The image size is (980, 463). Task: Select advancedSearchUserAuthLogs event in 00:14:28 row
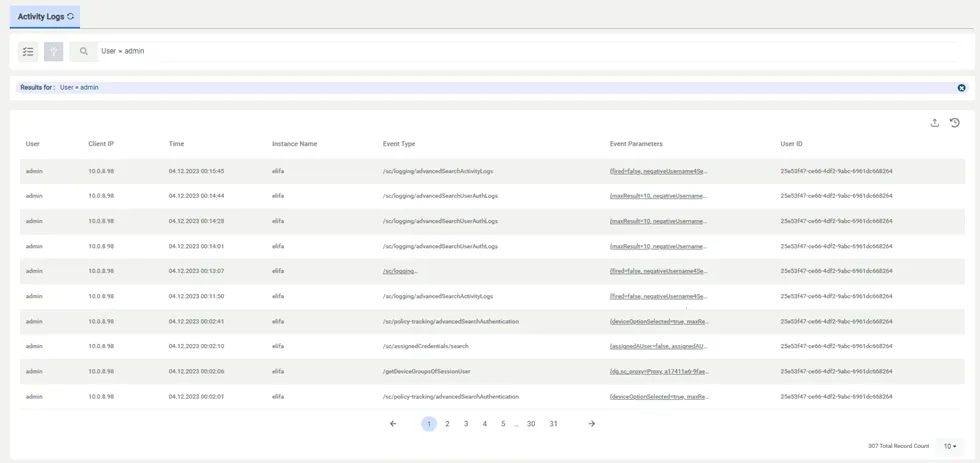coord(440,221)
